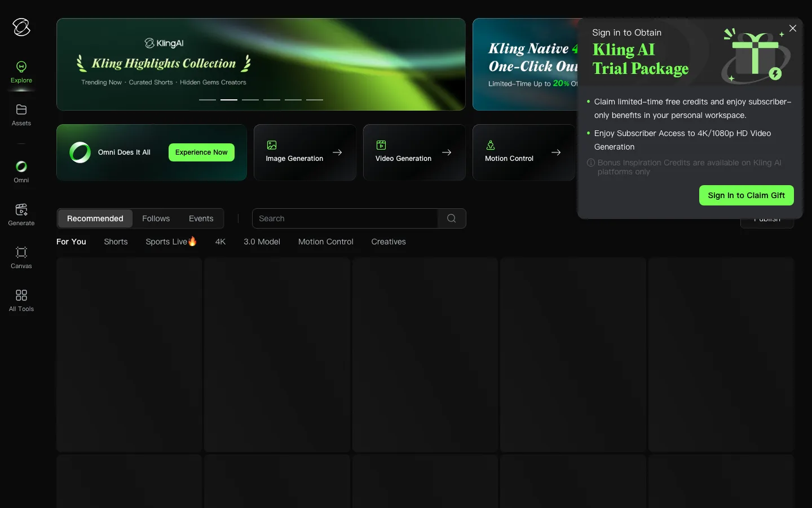Image resolution: width=812 pixels, height=508 pixels.
Task: Click Sign In to Claim Gift
Action: 747,195
